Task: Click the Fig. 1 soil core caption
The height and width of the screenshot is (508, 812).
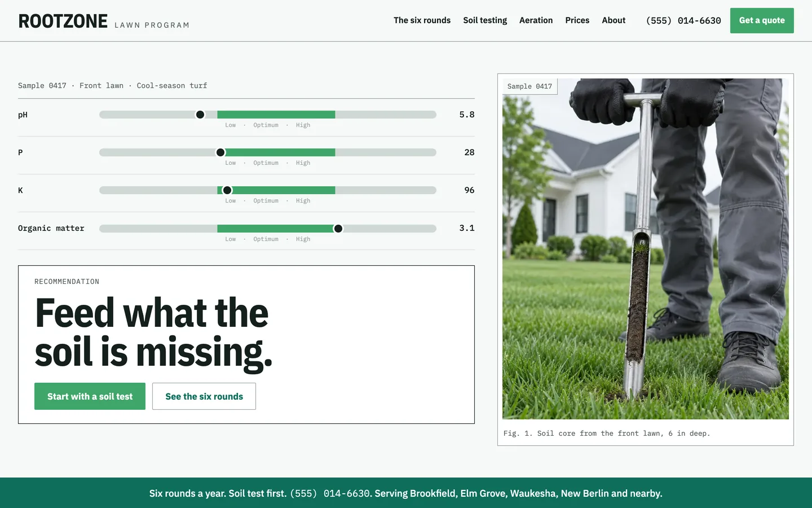Action: (607, 433)
